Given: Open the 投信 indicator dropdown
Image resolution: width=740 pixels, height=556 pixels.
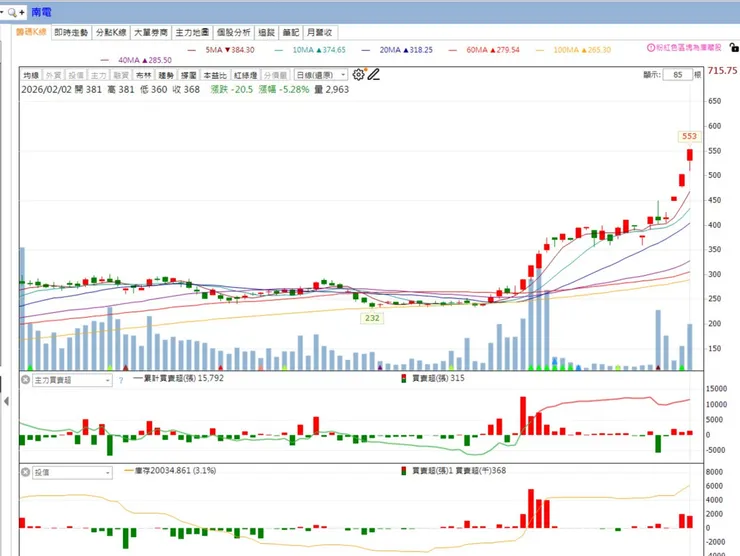Looking at the screenshot, I should coord(72,472).
